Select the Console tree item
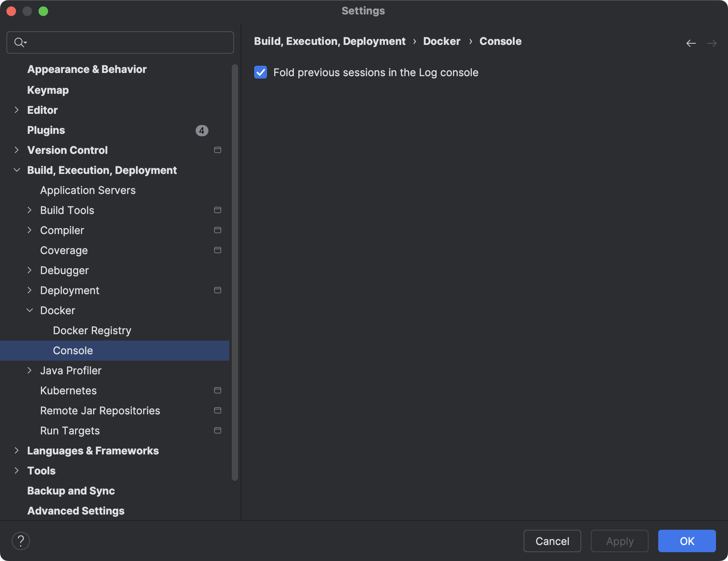This screenshot has height=561, width=728. pos(115,351)
